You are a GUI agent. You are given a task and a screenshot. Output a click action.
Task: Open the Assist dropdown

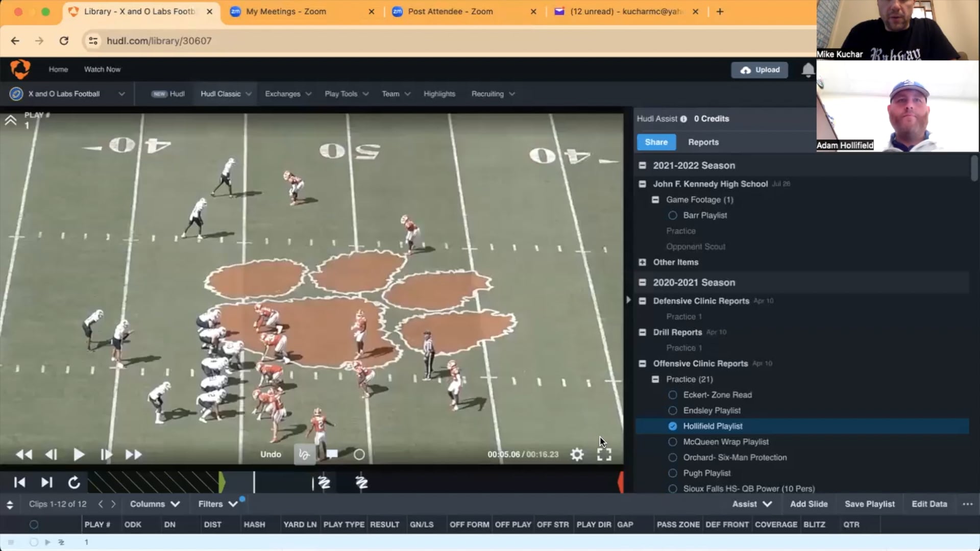(x=752, y=504)
